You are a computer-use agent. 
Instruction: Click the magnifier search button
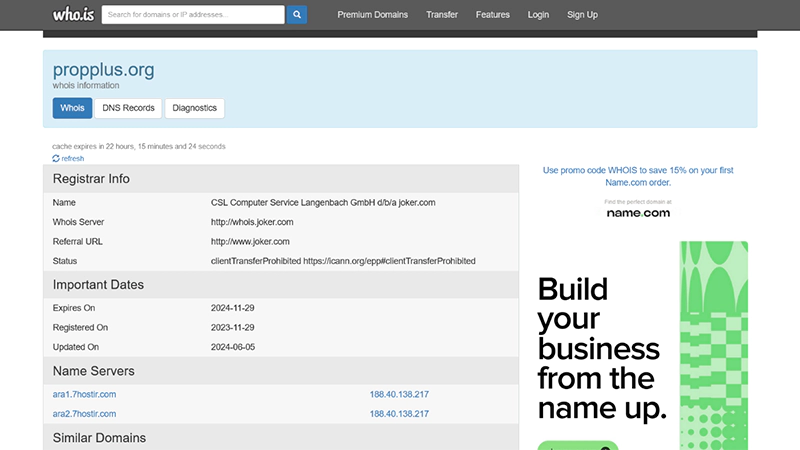(x=297, y=15)
